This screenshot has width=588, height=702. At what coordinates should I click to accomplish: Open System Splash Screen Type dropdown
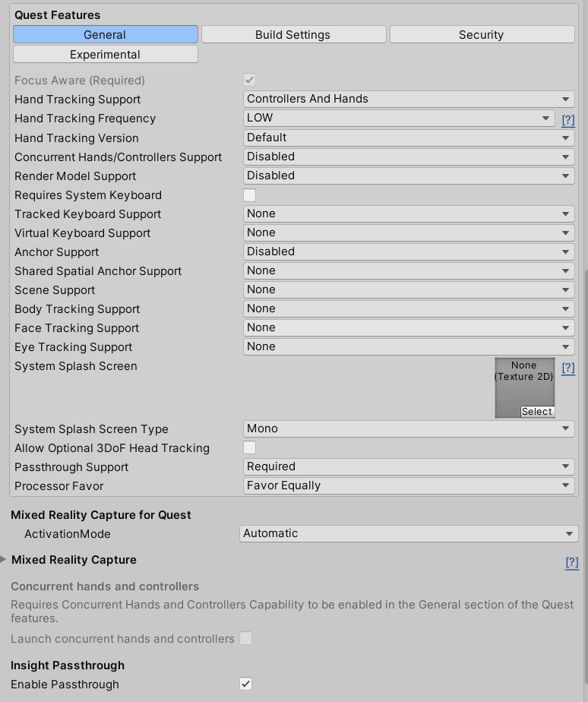click(409, 428)
